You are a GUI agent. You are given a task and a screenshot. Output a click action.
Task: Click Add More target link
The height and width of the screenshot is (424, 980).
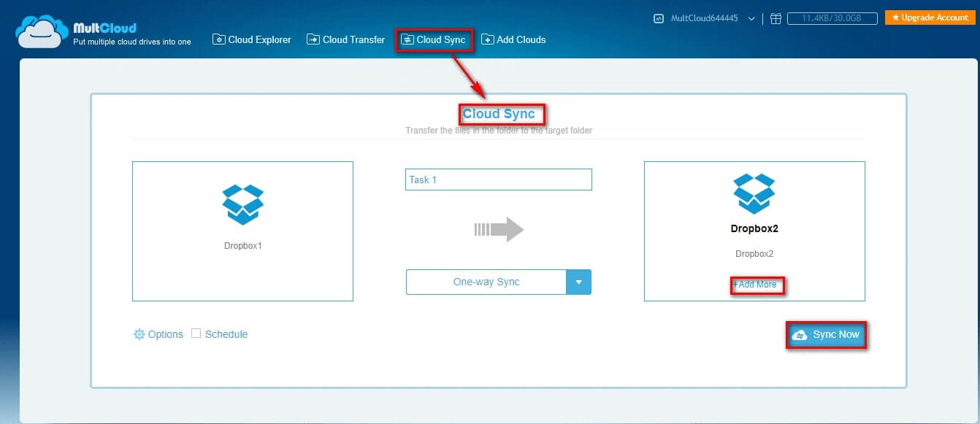pyautogui.click(x=755, y=285)
